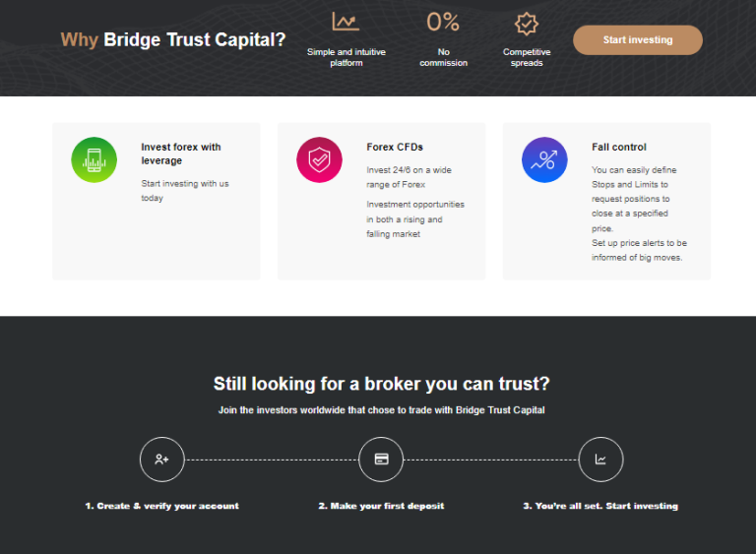Viewport: 756px width, 554px height.
Task: Click Still looking for a broker heading
Action: (381, 384)
